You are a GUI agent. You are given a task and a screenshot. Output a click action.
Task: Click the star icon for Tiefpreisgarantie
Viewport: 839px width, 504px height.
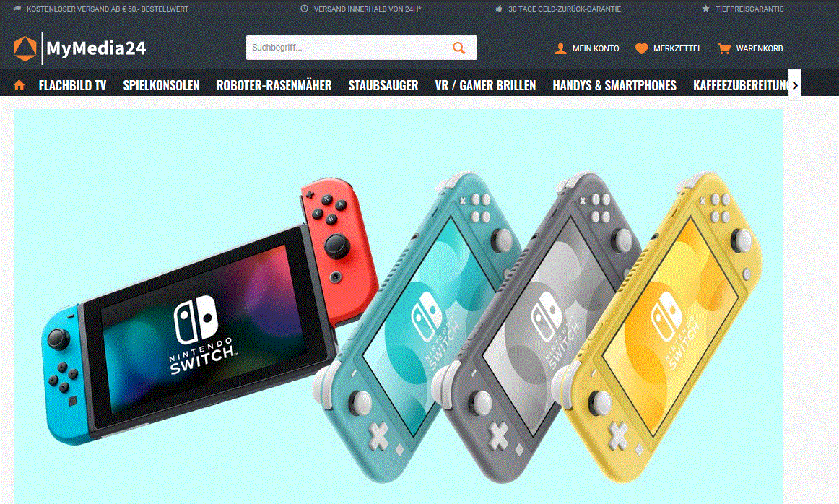tap(705, 9)
